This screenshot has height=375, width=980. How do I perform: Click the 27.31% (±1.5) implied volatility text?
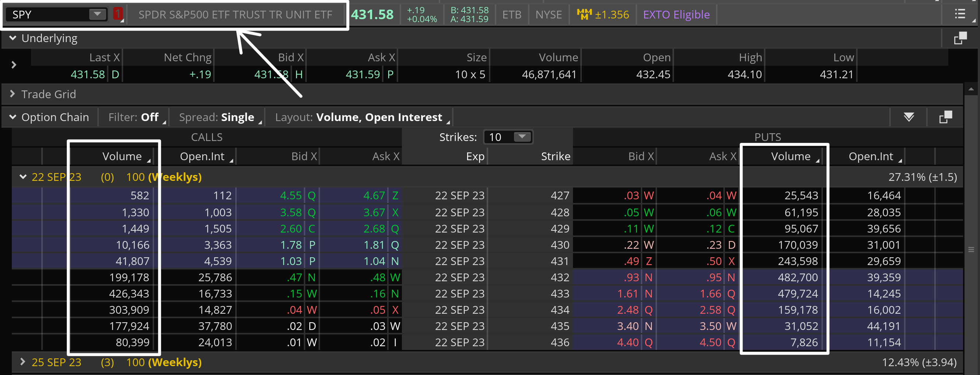pyautogui.click(x=922, y=177)
